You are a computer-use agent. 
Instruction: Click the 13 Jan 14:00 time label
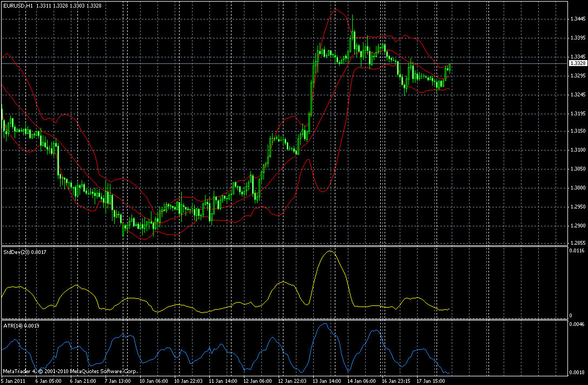click(327, 381)
